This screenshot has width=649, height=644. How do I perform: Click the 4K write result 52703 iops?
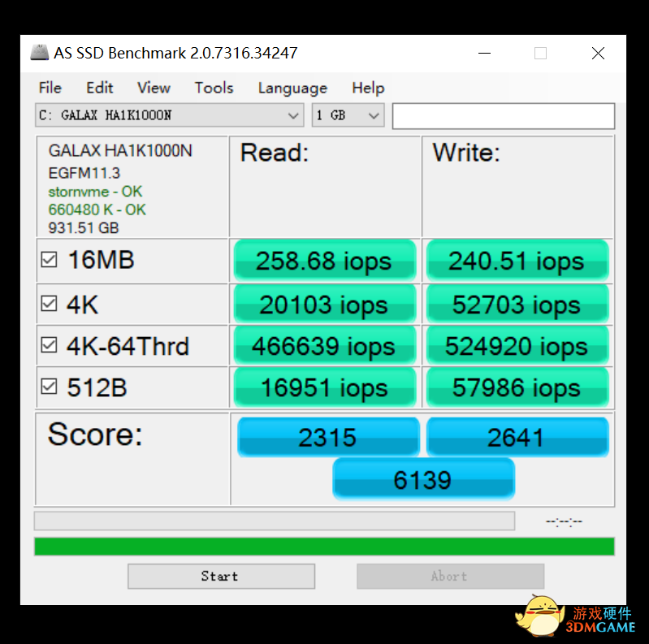(517, 305)
